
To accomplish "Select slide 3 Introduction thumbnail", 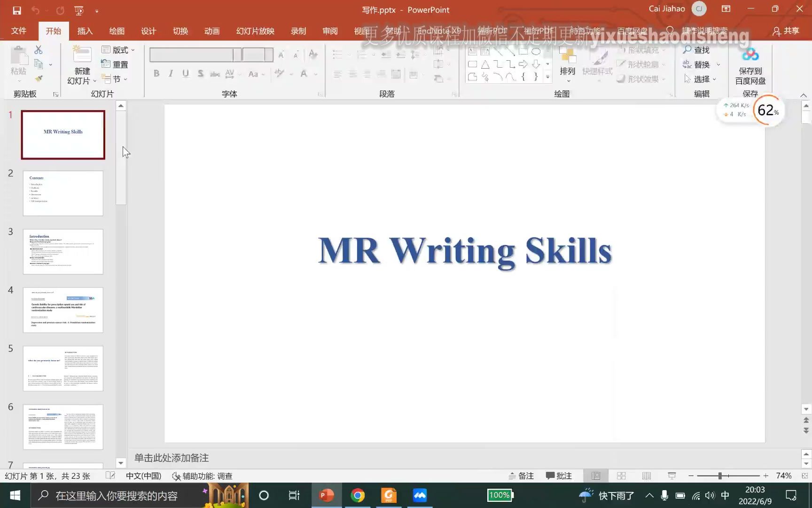I will [x=63, y=252].
